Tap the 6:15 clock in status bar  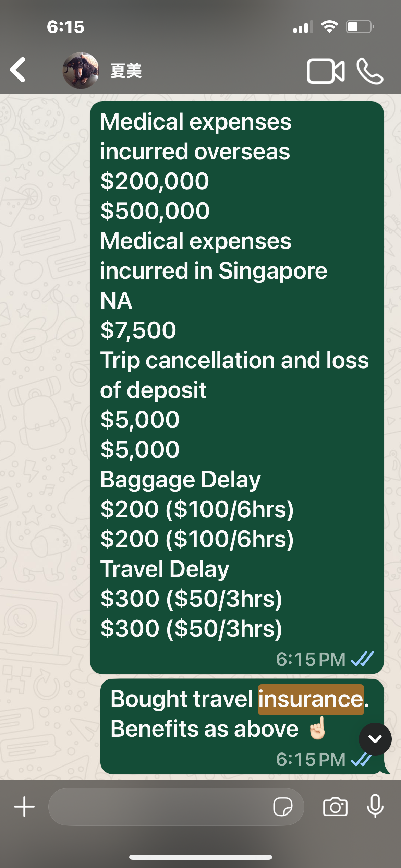65,27
